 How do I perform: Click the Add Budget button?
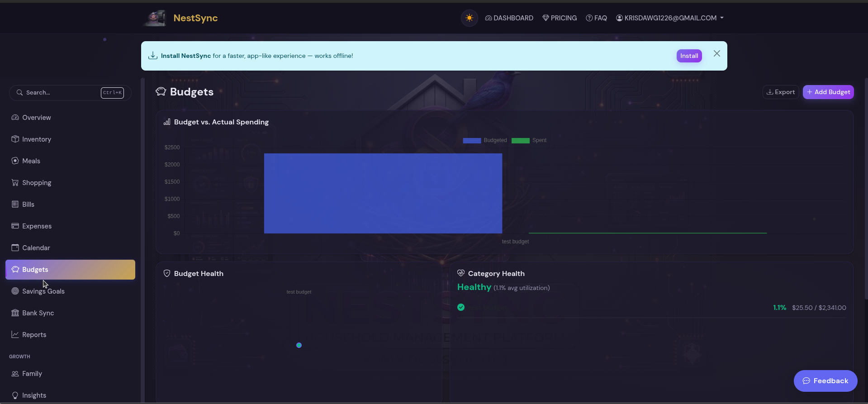[x=828, y=92]
